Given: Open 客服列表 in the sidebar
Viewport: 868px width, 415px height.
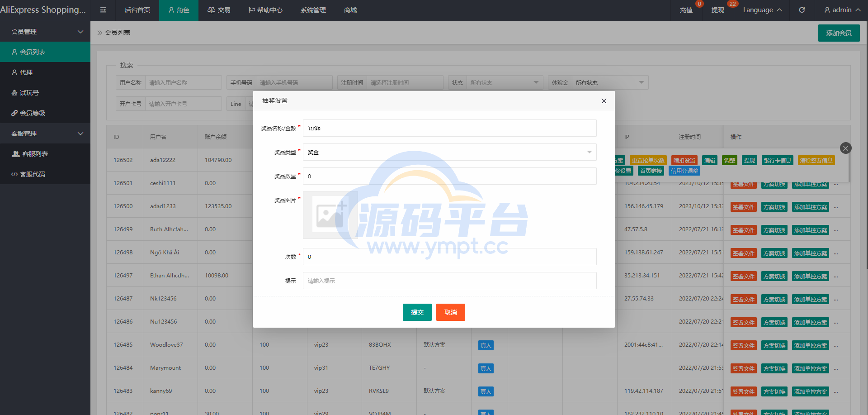Looking at the screenshot, I should pyautogui.click(x=45, y=154).
